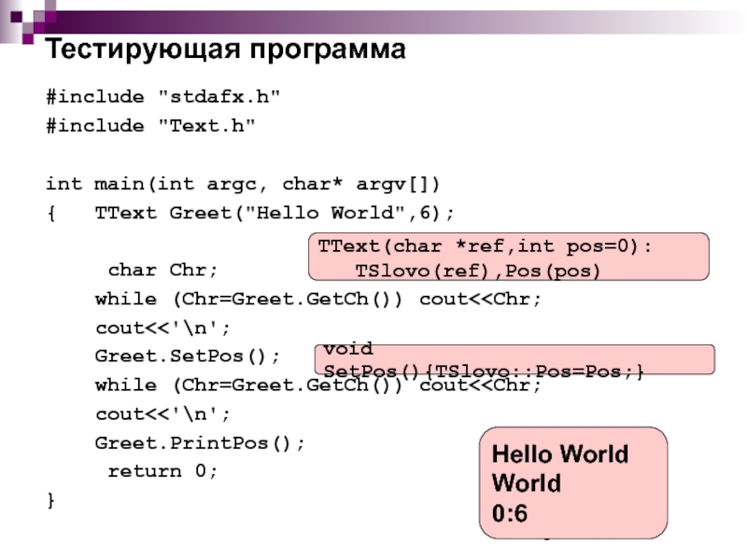This screenshot has height=560, width=747.
Task: Click the SetPos(){TSlovo::Pos=Pos;} callout text
Action: tap(484, 371)
